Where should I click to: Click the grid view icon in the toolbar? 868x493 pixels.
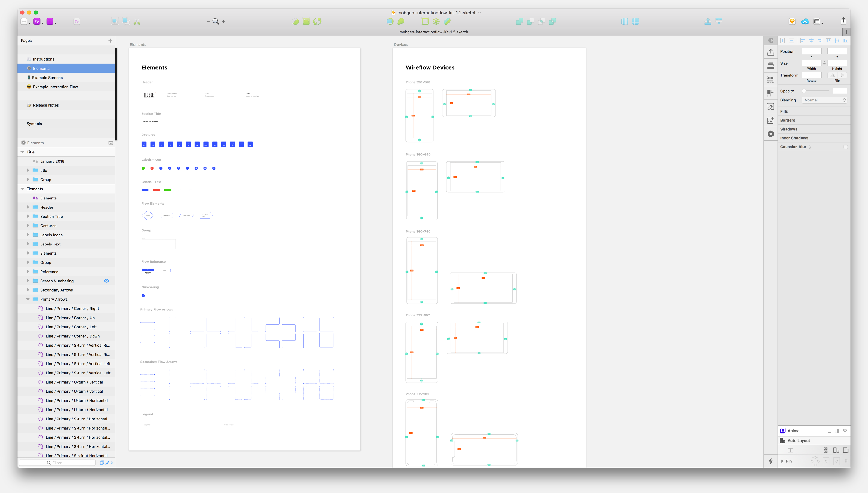[x=635, y=21]
